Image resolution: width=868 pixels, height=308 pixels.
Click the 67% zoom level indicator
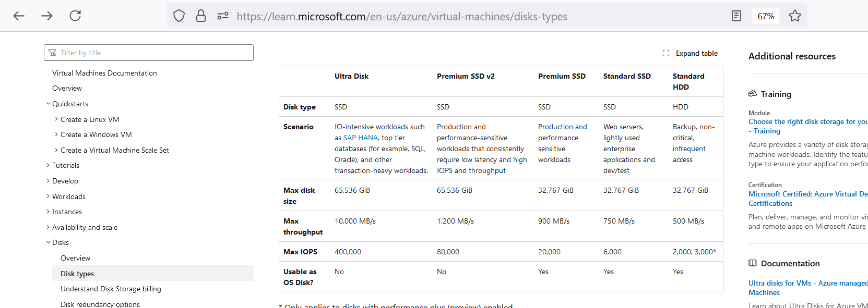click(765, 16)
